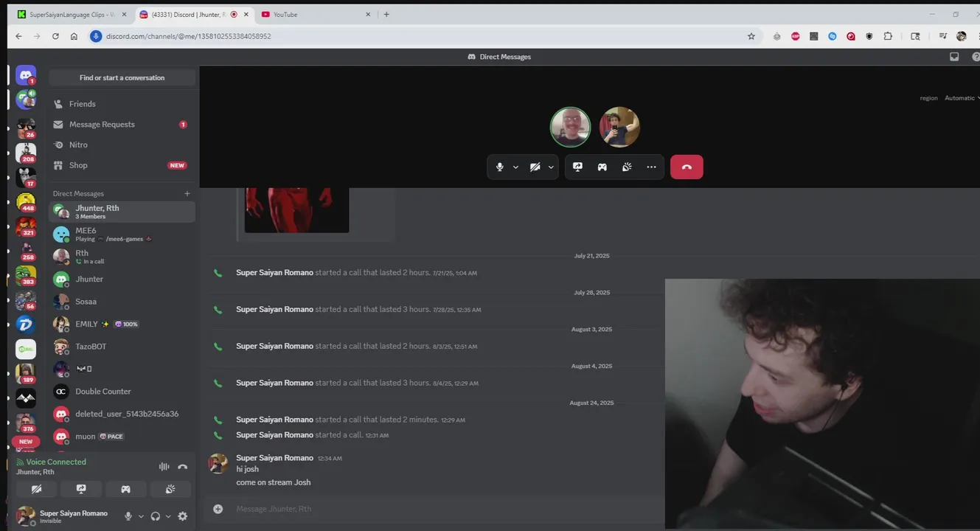Open deleted_user_5143b2456a36 conversation
Image resolution: width=980 pixels, height=531 pixels.
click(x=122, y=414)
